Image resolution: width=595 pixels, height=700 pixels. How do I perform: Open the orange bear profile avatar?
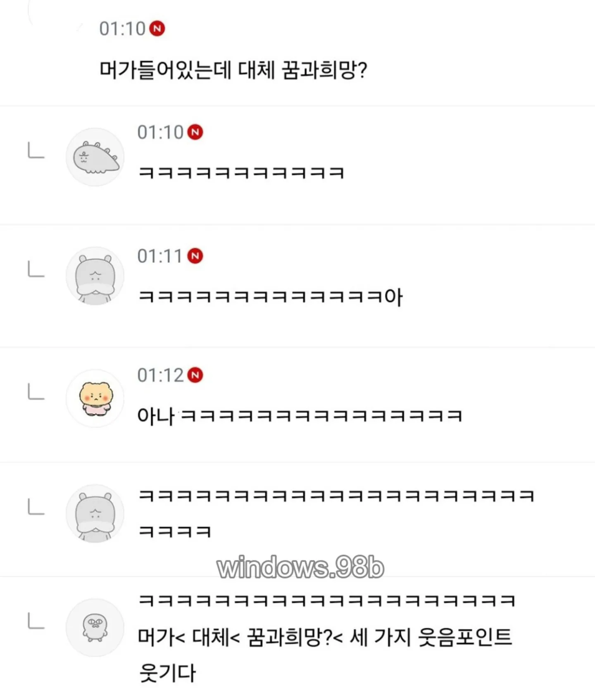(x=95, y=398)
